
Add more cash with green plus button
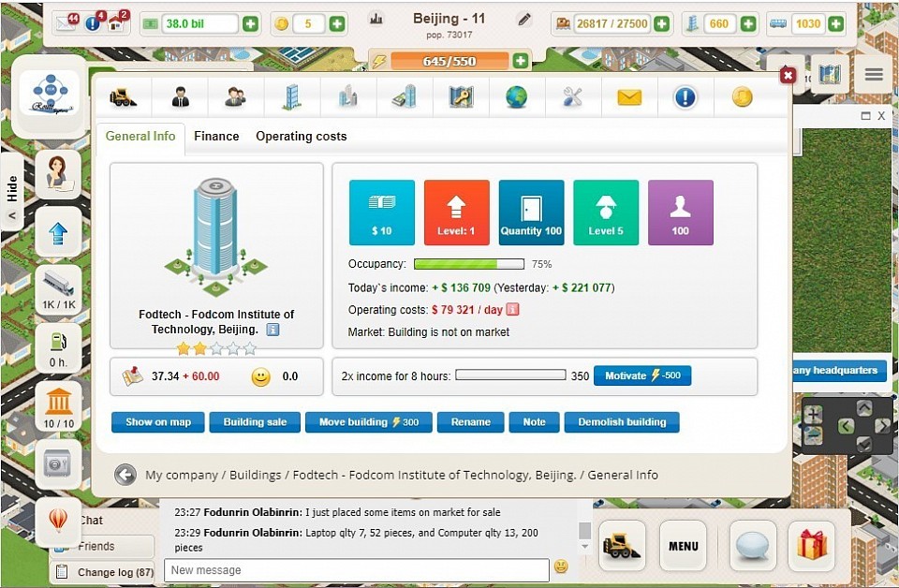[250, 23]
